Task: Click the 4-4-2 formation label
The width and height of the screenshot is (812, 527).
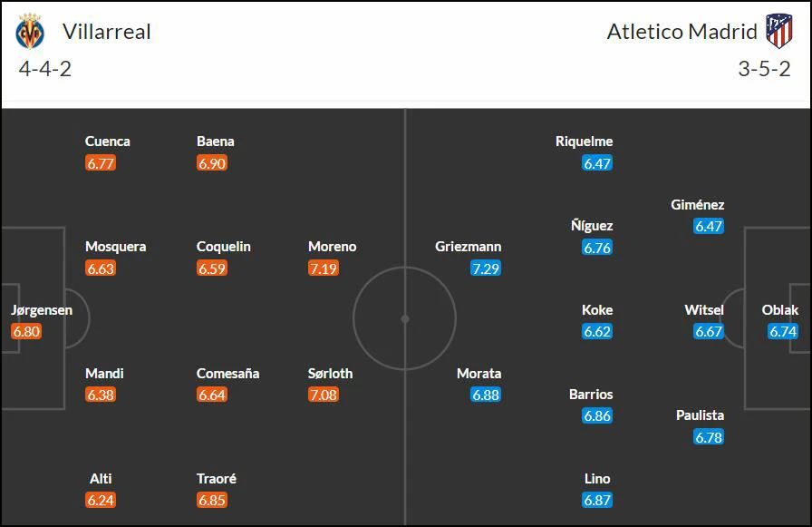Action: 45,69
